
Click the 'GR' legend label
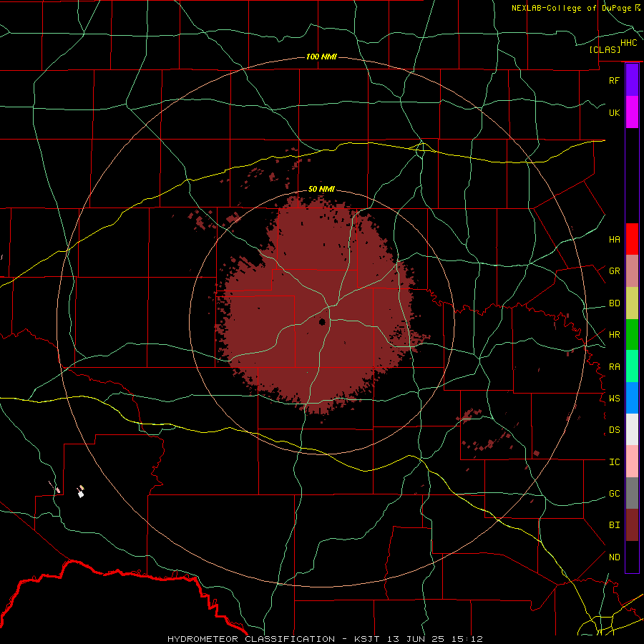tap(614, 271)
